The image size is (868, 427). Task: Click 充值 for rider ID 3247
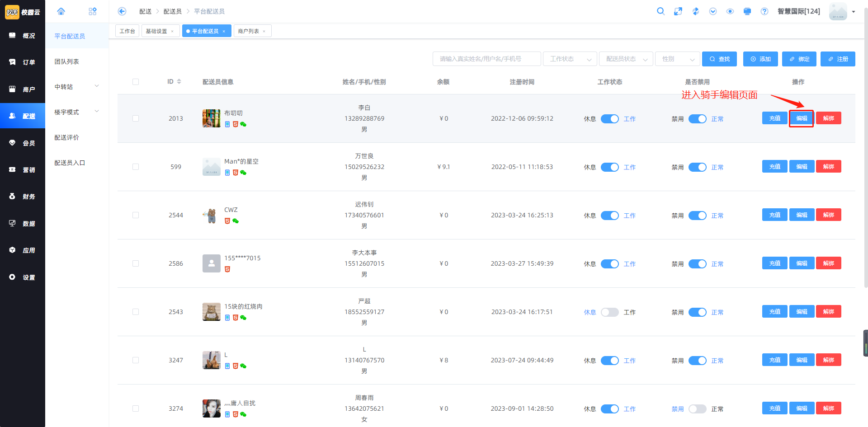pos(775,360)
